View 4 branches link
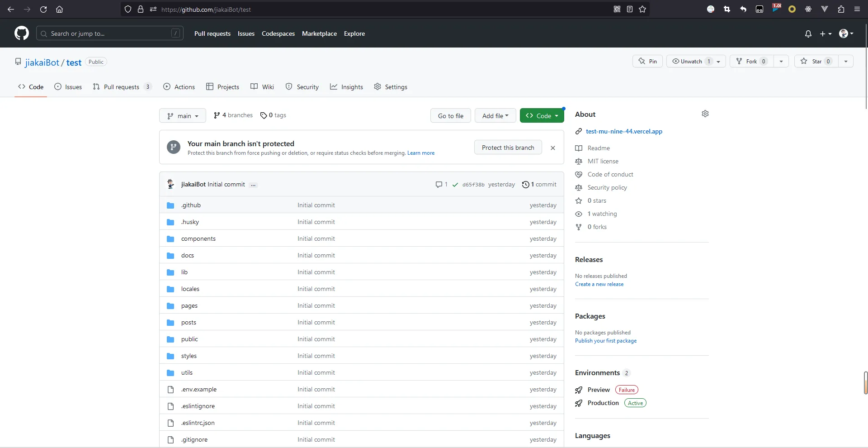The image size is (868, 448). 233,115
